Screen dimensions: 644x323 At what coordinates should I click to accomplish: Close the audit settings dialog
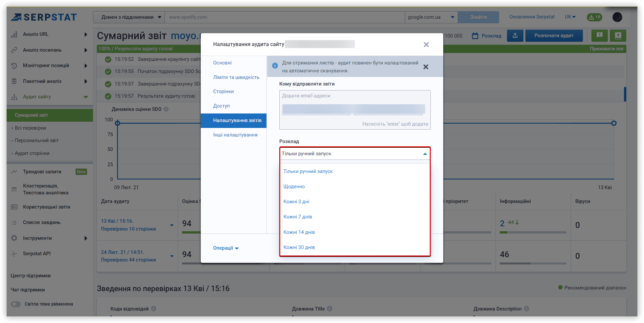coord(426,44)
